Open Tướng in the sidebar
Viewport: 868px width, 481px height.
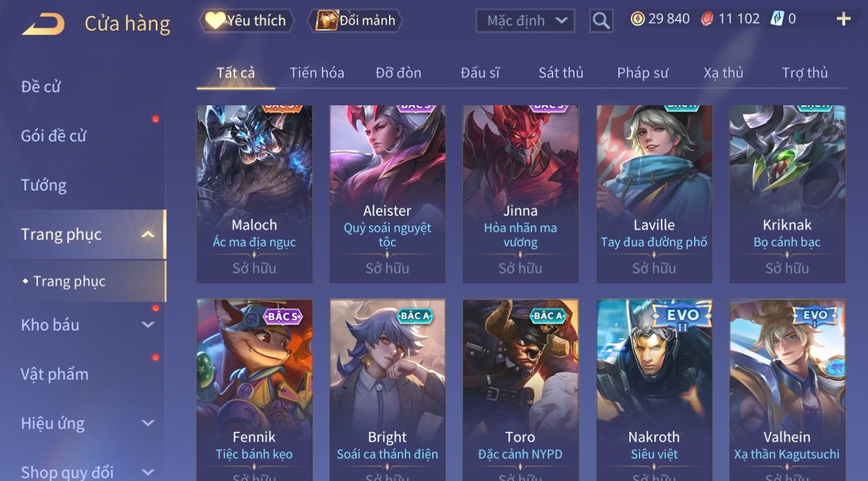(44, 185)
